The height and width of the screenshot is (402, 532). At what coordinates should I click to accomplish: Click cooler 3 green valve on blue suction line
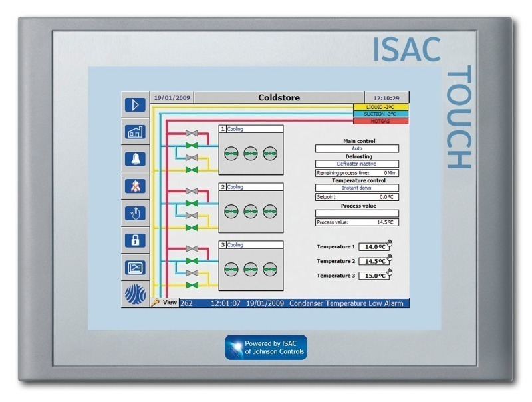[x=192, y=261]
